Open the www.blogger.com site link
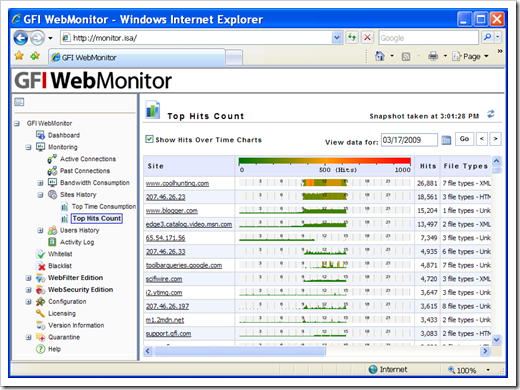Image resolution: width=520 pixels, height=390 pixels. 172,211
